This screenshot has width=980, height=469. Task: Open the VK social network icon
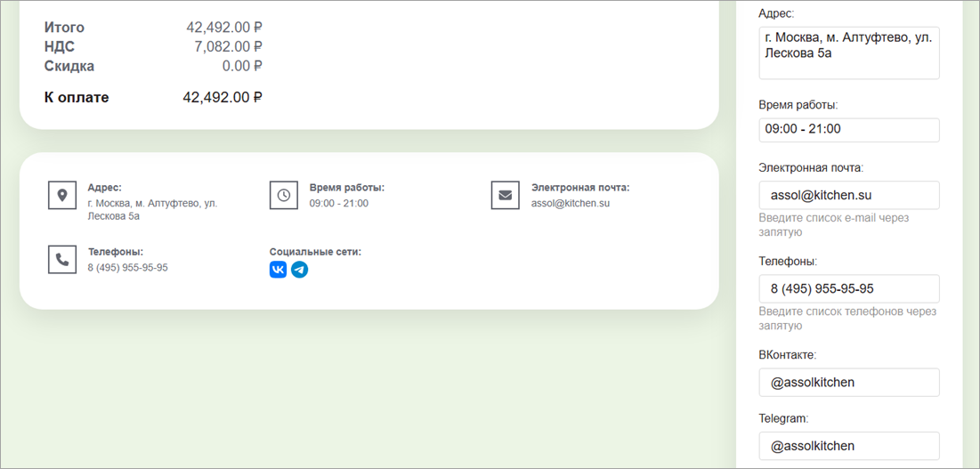279,269
